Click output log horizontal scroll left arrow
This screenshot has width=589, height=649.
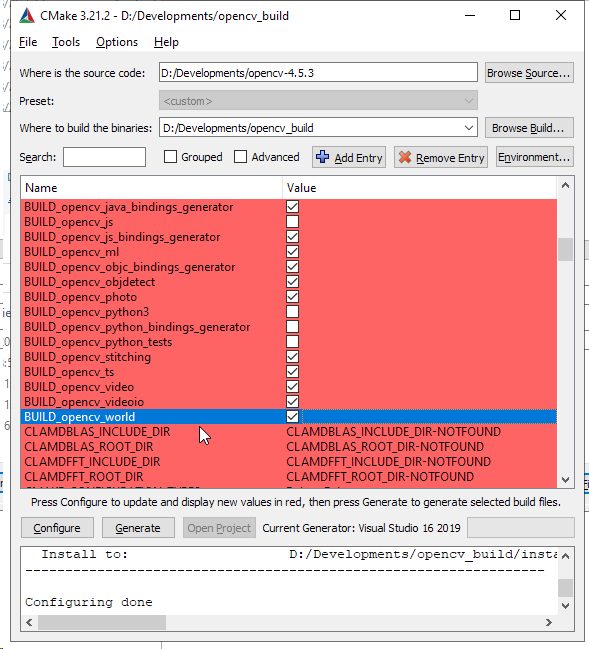click(29, 623)
